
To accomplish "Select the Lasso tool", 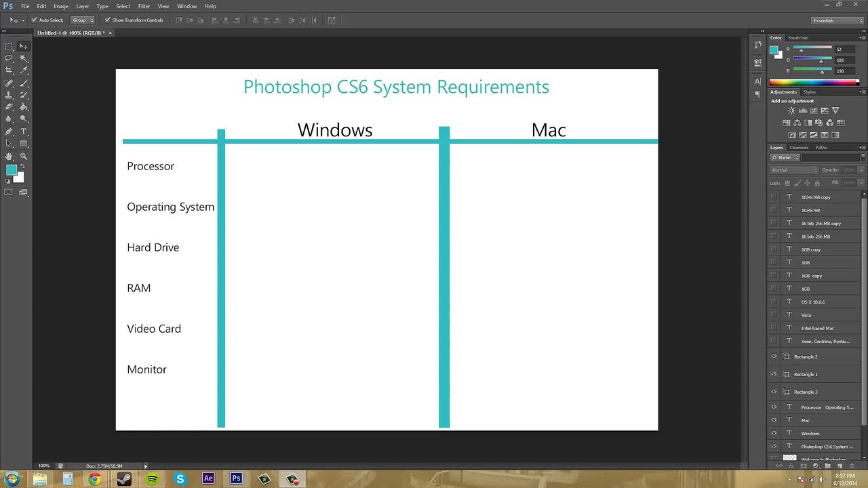I will tap(9, 58).
